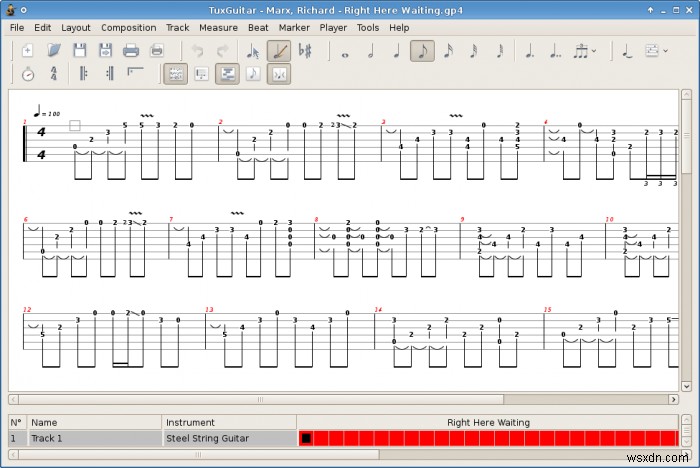Open the time signature icon
Image resolution: width=700 pixels, height=468 pixels.
click(x=54, y=74)
